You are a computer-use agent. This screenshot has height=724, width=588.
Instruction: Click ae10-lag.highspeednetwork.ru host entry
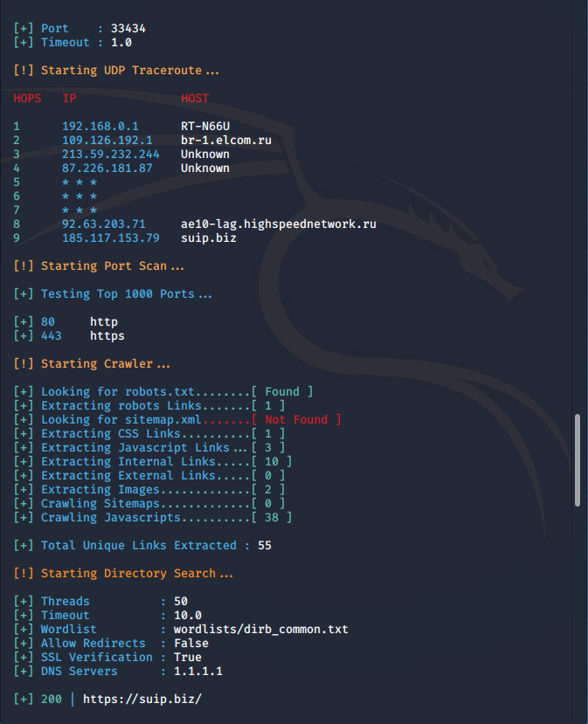[279, 224]
